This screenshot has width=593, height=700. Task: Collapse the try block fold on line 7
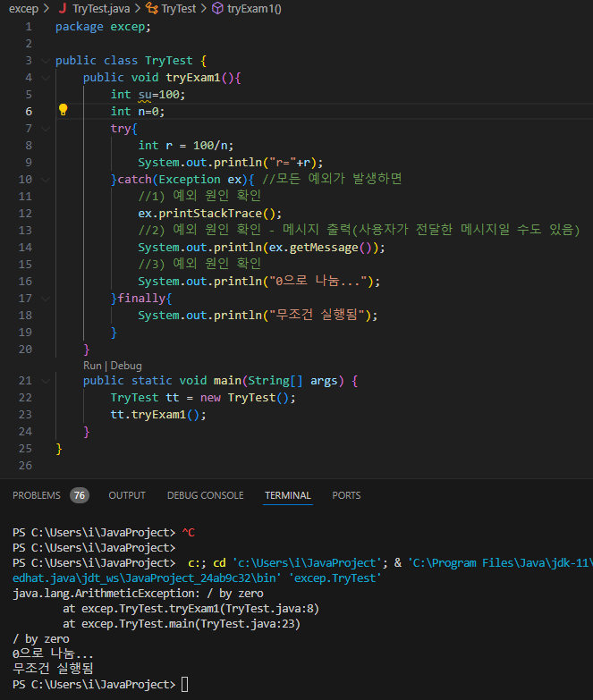coord(46,129)
